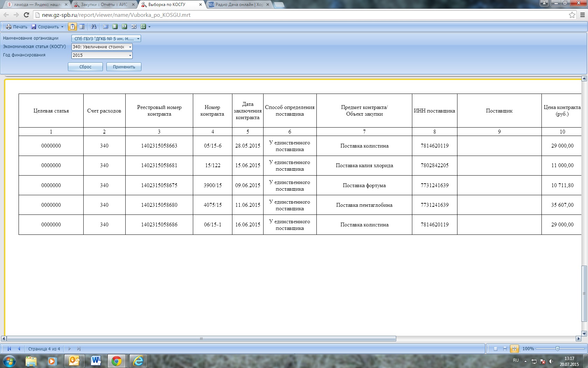
Task: Select page-width zoom icon
Action: 134,27
